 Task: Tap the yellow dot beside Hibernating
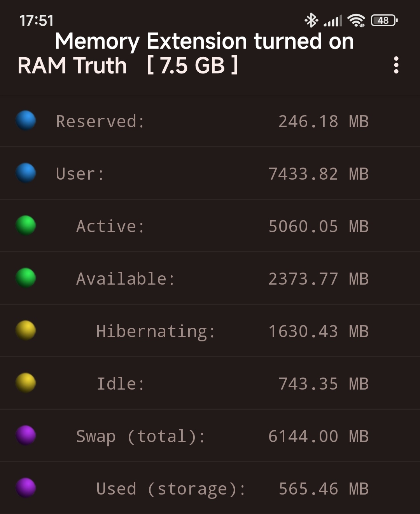pos(26,330)
